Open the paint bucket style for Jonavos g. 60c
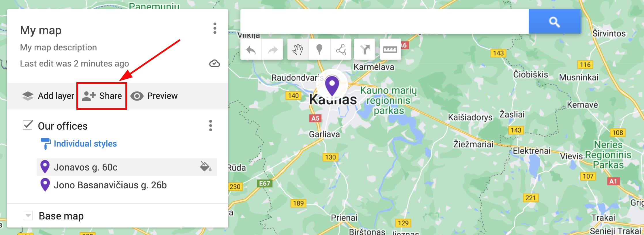 [x=206, y=166]
